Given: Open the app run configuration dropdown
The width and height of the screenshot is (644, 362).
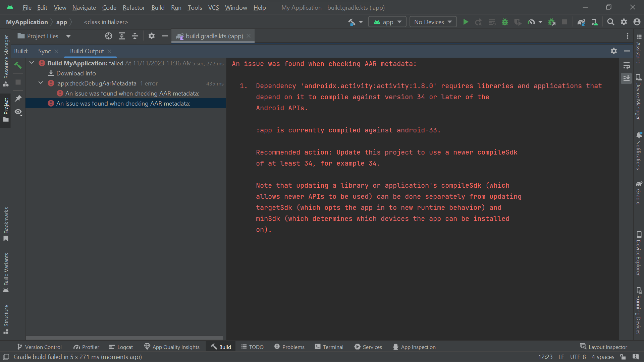Looking at the screenshot, I should 388,22.
